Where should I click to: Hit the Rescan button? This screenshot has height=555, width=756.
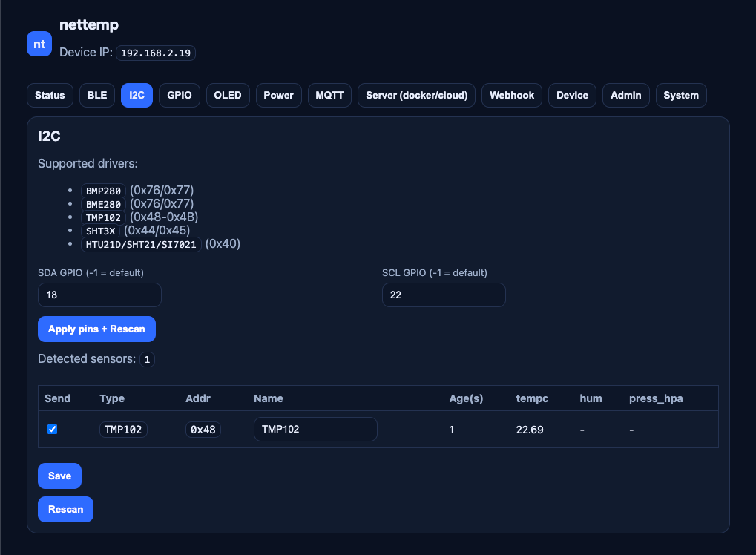coord(65,510)
